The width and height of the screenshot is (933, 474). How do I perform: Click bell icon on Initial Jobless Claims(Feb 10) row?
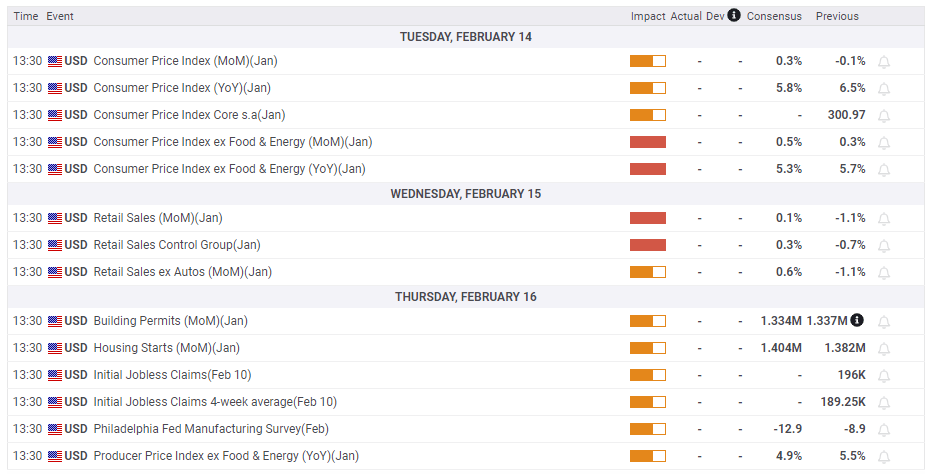(884, 375)
